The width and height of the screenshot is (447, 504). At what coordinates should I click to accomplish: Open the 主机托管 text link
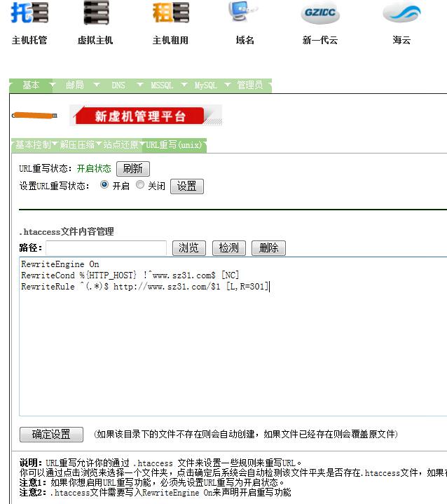(29, 40)
